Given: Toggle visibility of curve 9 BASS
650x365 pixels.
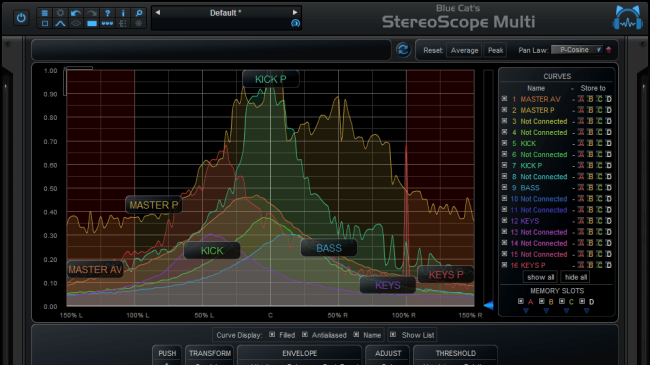Looking at the screenshot, I should click(x=504, y=187).
